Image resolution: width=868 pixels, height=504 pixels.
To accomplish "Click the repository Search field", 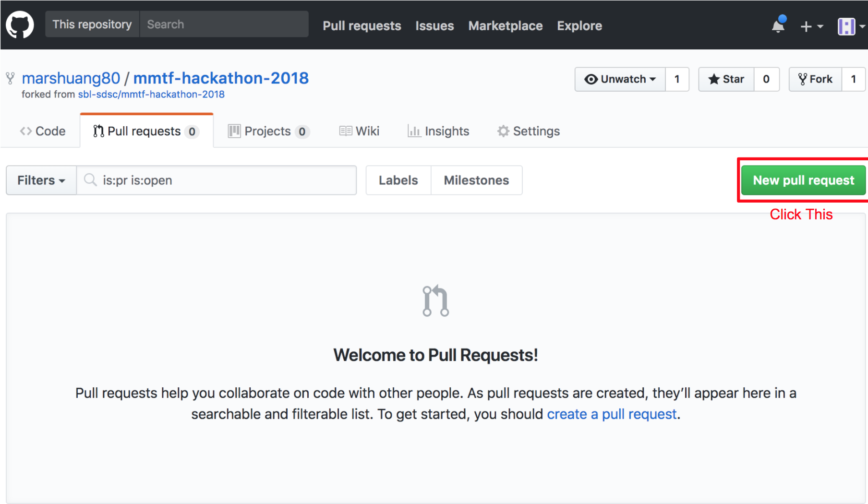I will click(224, 24).
